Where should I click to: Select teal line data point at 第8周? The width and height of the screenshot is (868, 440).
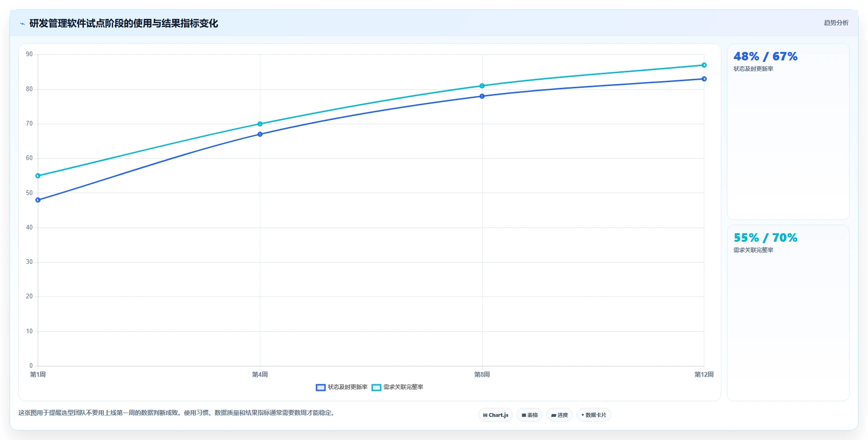point(482,86)
